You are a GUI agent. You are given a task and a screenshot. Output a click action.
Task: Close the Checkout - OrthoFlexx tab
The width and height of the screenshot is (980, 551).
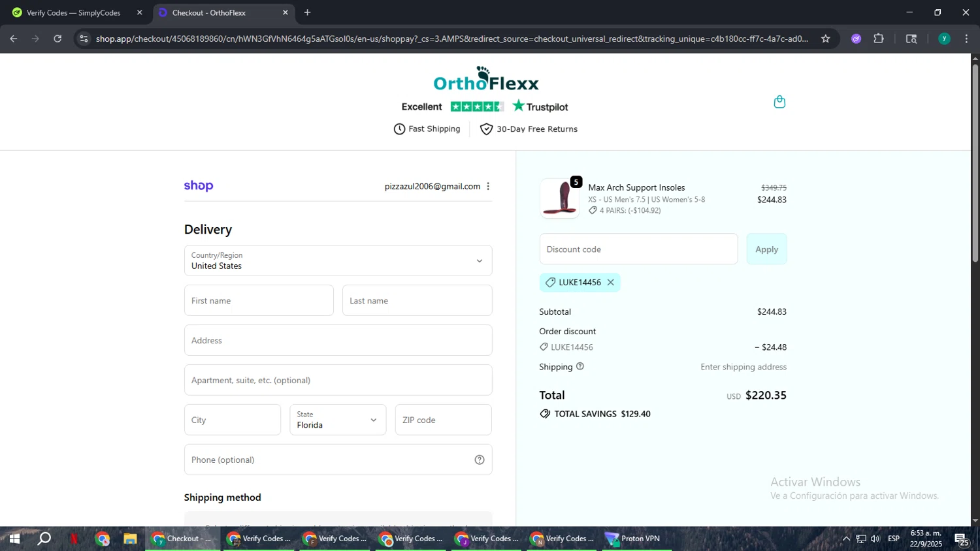[286, 12]
